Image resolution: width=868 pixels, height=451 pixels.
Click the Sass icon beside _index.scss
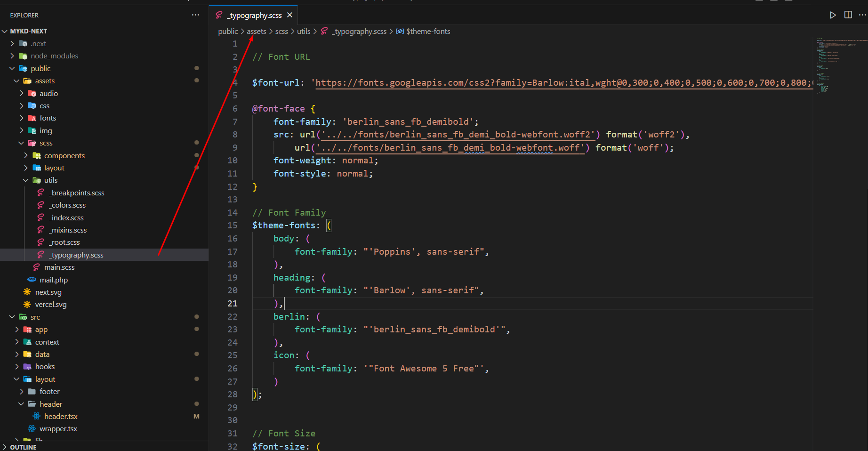tap(41, 217)
